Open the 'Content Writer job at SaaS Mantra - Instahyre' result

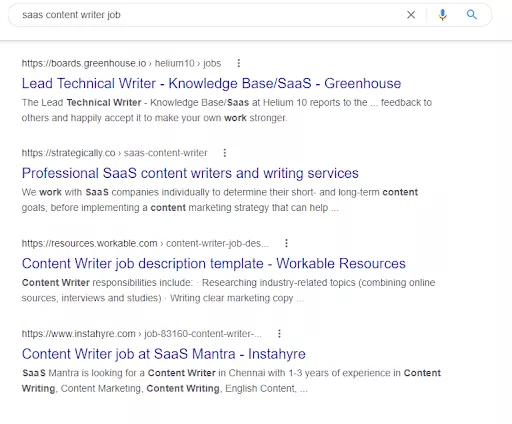click(x=164, y=354)
